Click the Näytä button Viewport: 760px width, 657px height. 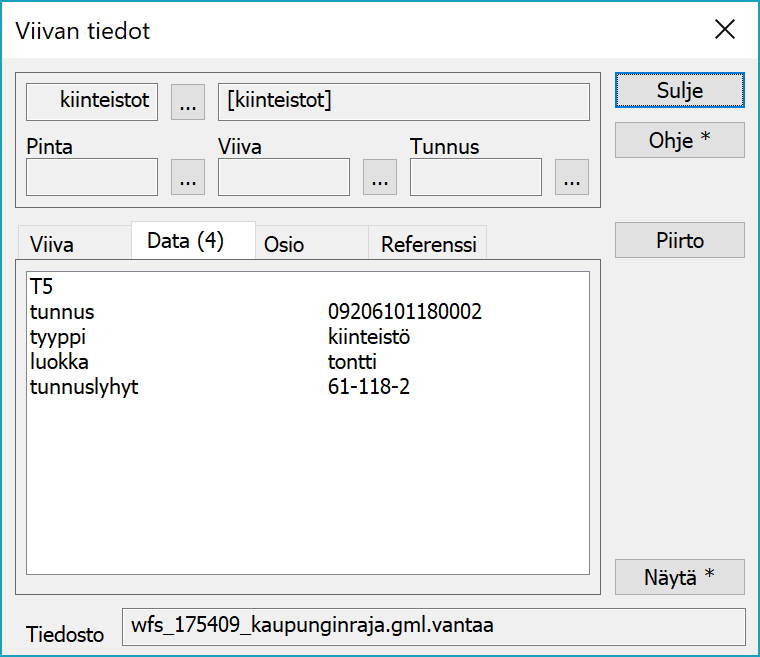tap(680, 577)
